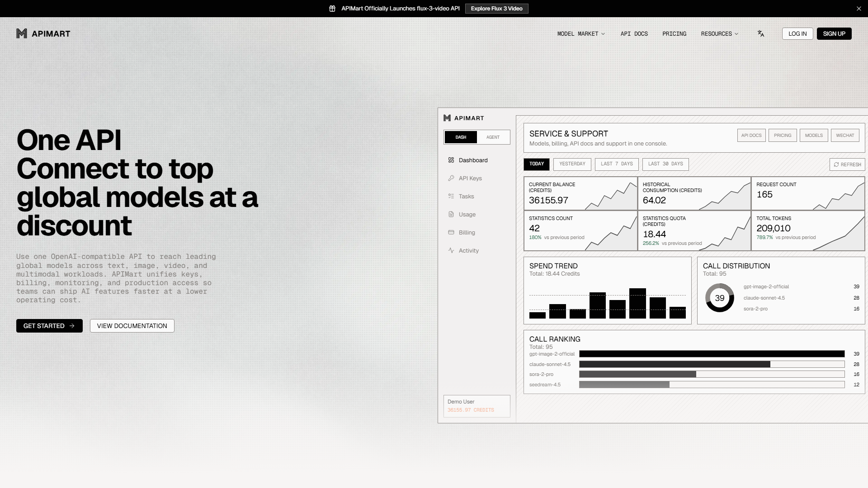Open Pricing in top navigation
This screenshot has height=488, width=868.
click(675, 34)
